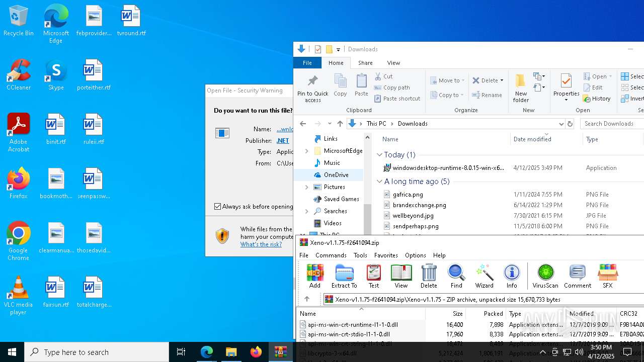The height and width of the screenshot is (362, 644).
Task: Select api-ms-win-crt-runtime-l1-1-0.dll in WinRAR
Action: 353,325
